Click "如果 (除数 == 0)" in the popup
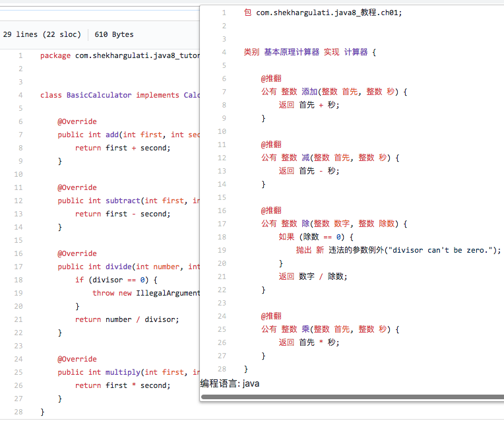The height and width of the screenshot is (421, 504). (x=312, y=237)
